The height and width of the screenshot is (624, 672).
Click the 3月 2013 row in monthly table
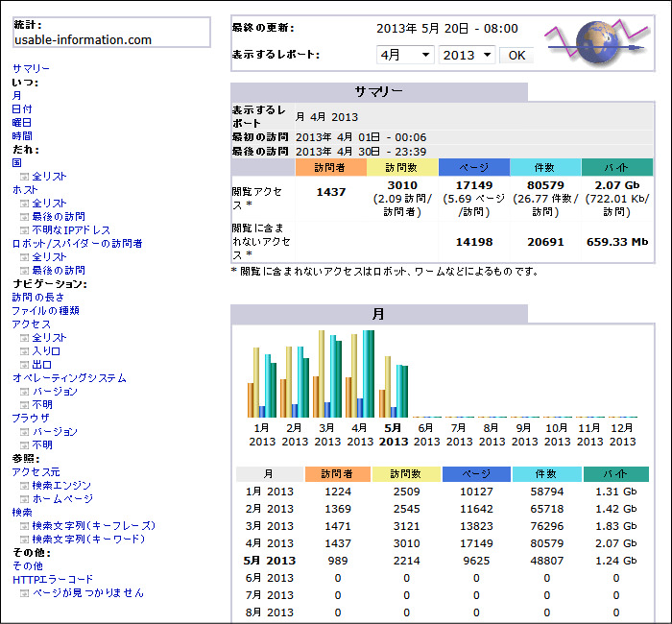443,526
